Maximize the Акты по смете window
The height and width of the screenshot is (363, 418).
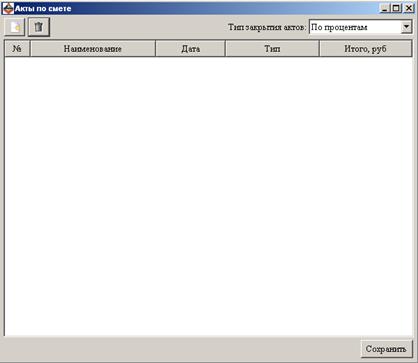(x=396, y=8)
